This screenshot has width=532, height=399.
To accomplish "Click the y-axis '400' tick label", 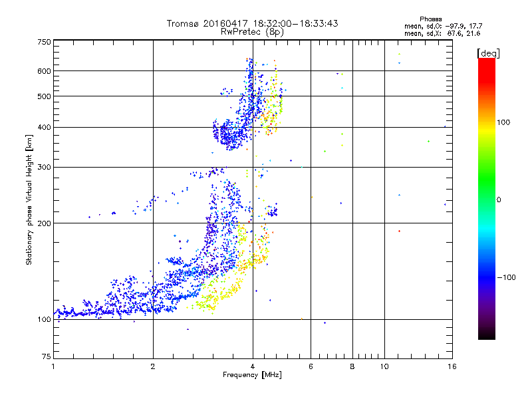I will click(x=44, y=128).
